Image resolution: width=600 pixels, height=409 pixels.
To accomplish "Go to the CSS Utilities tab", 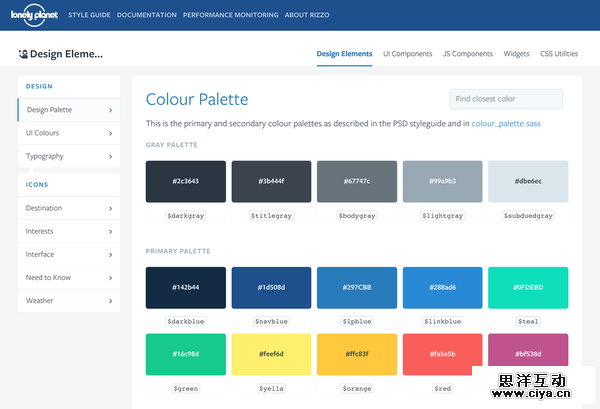I will [x=559, y=54].
